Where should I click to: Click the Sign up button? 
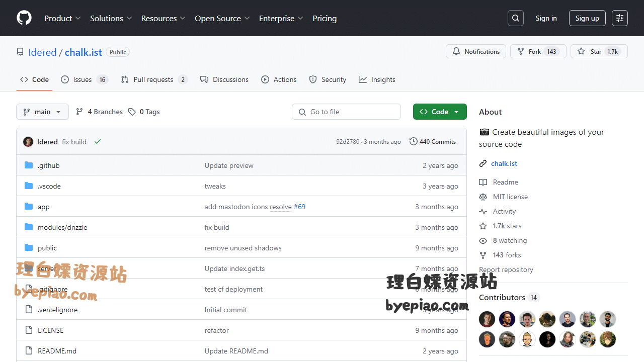point(587,18)
